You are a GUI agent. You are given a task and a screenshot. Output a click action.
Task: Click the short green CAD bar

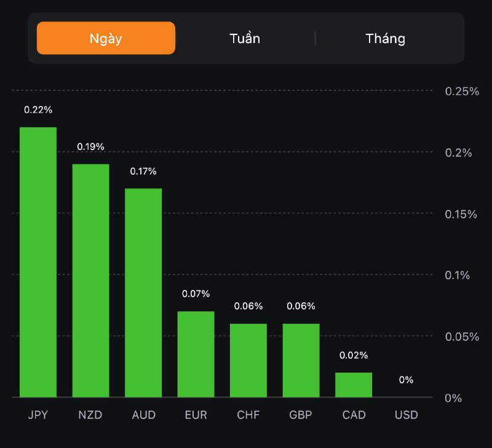354,385
